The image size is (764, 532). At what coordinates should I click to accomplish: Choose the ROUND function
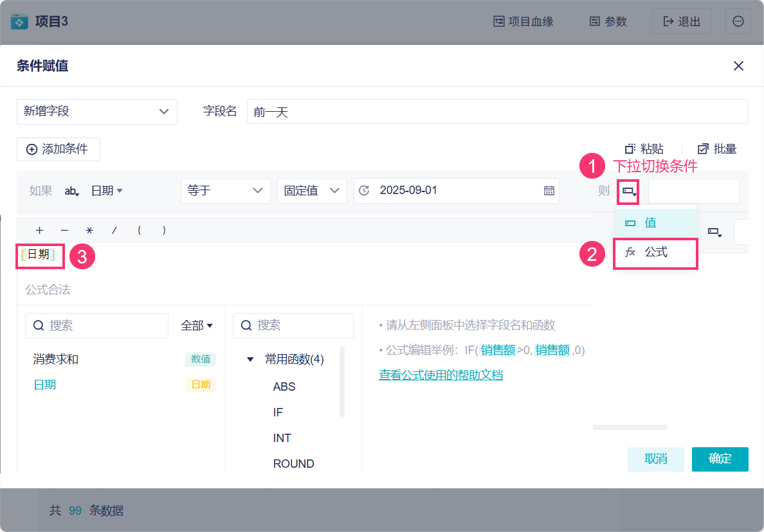point(293,464)
